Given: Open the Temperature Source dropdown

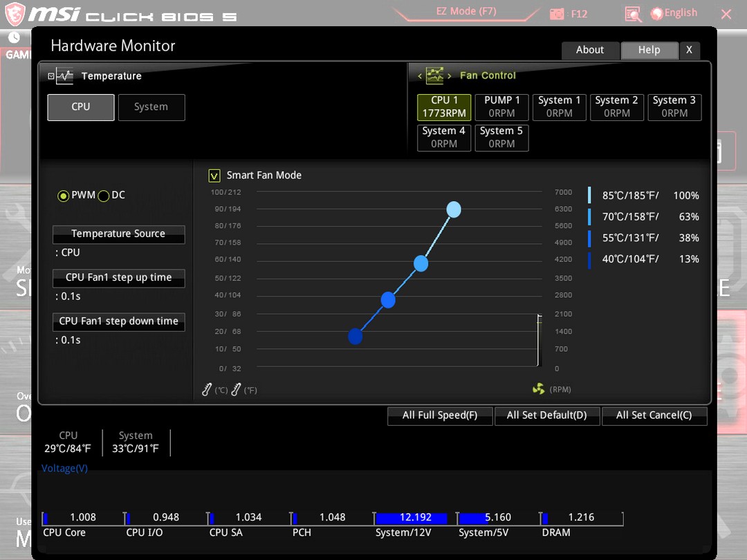Looking at the screenshot, I should click(118, 234).
